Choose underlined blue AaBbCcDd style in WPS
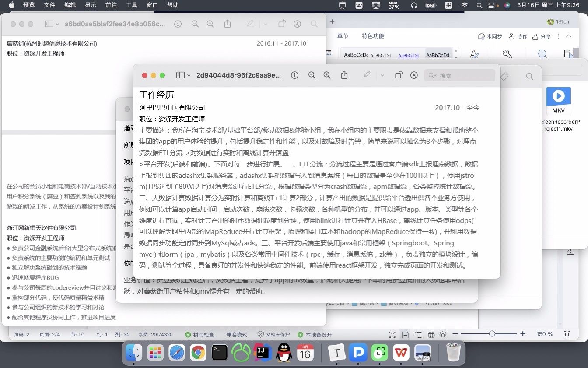 tap(408, 55)
